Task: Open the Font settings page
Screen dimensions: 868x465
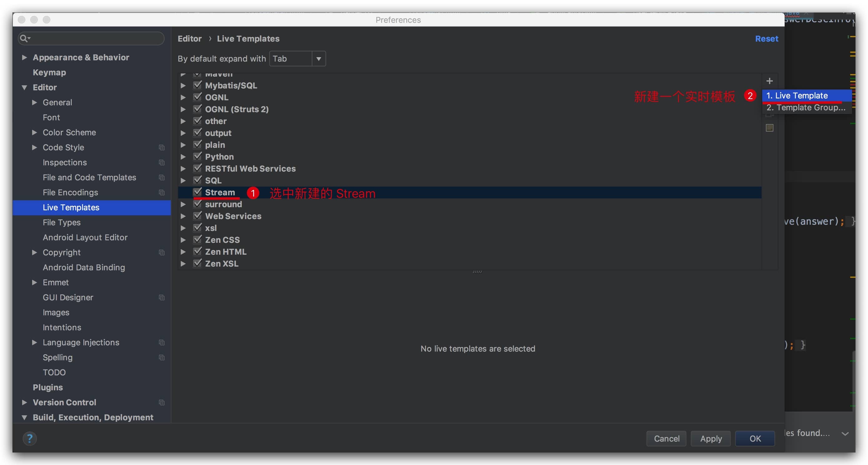Action: coord(51,117)
